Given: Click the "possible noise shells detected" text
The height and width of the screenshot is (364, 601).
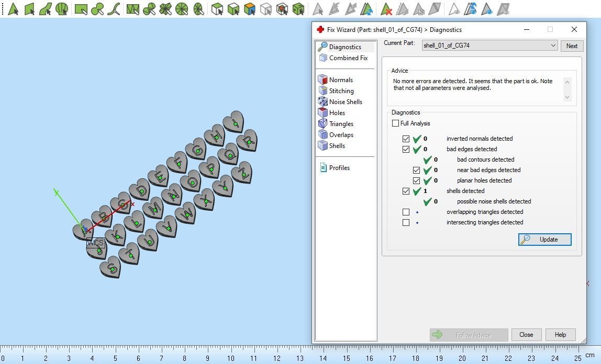Looking at the screenshot, I should pos(494,201).
